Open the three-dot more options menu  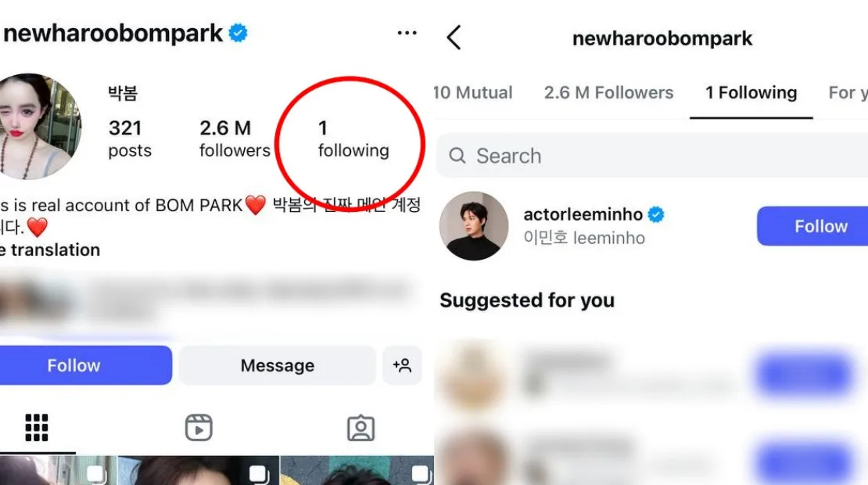pos(407,34)
